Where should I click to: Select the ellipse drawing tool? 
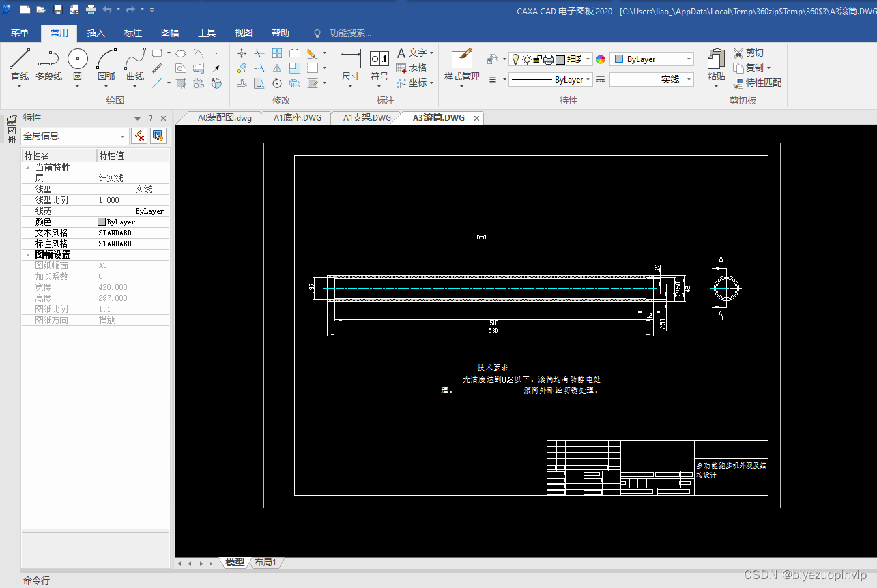point(181,53)
